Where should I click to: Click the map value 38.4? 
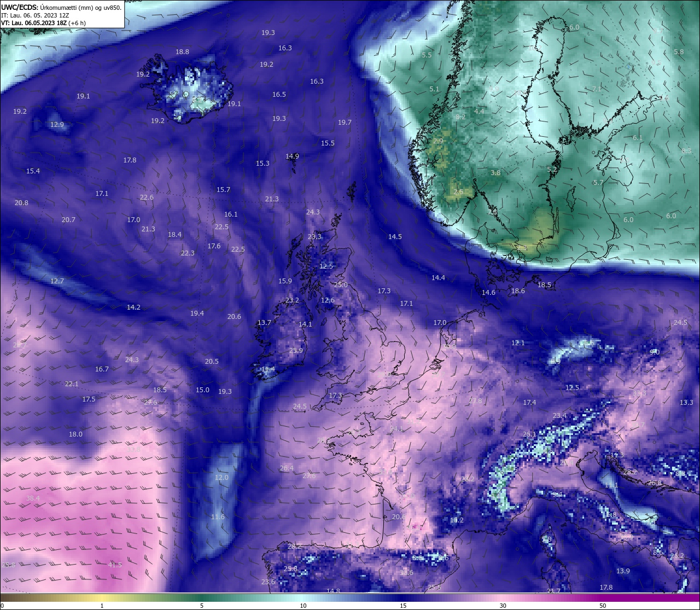click(33, 498)
